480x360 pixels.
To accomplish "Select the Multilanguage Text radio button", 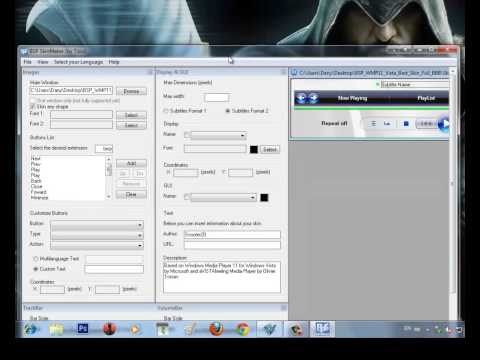I will [x=35, y=259].
